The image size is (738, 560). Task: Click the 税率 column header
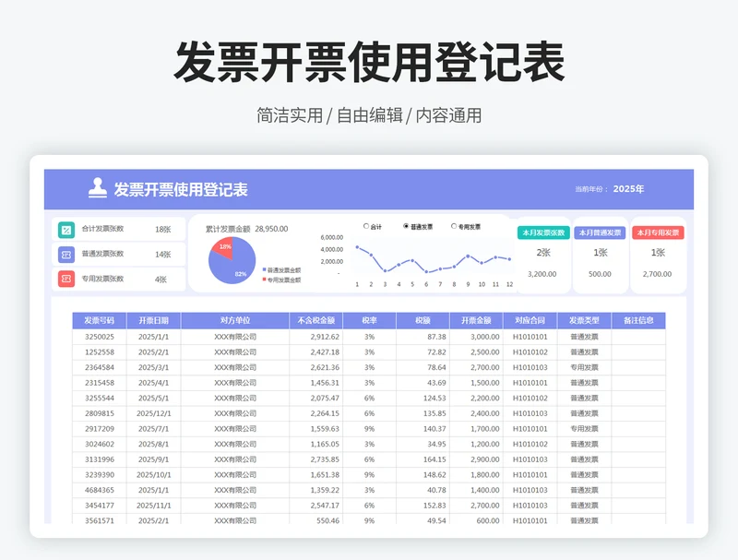(x=370, y=320)
